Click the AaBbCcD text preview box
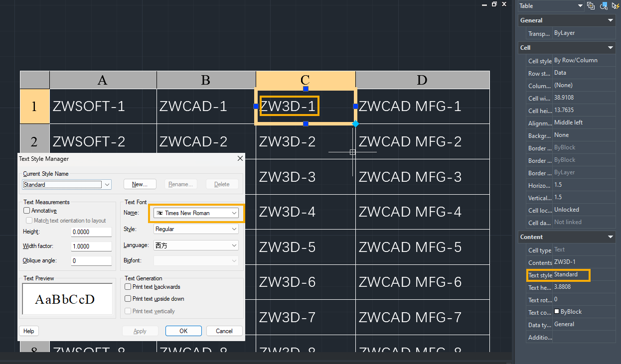The image size is (621, 364). (x=67, y=299)
